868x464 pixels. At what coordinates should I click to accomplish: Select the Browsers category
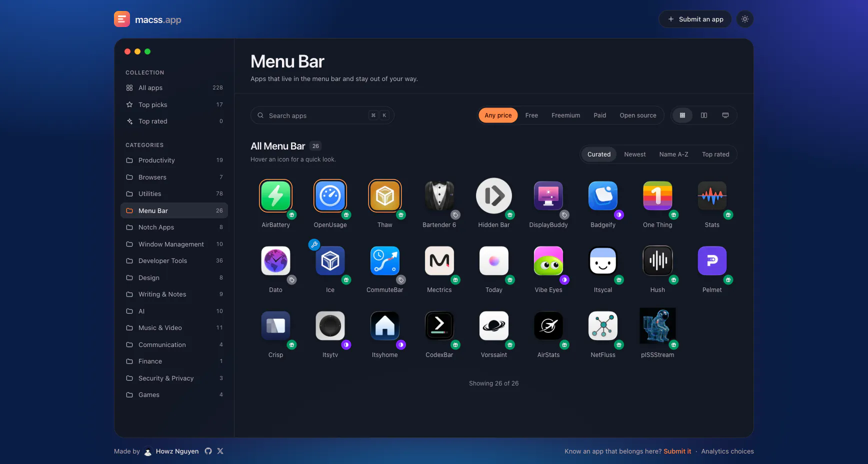(x=174, y=177)
